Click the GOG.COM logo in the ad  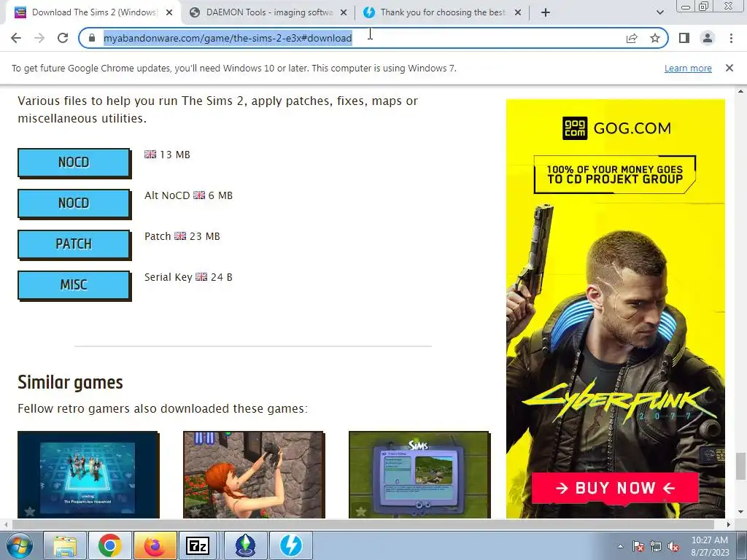616,128
